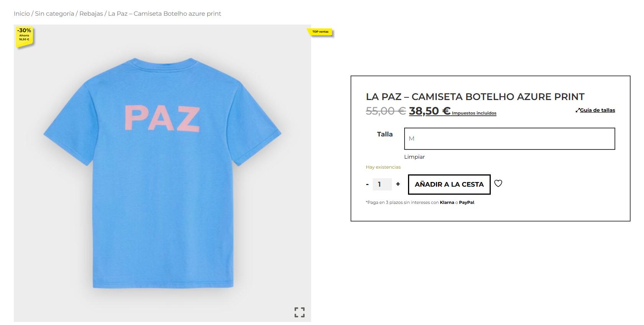Decrease quantity with the minus button
The width and height of the screenshot is (644, 325).
tap(367, 184)
